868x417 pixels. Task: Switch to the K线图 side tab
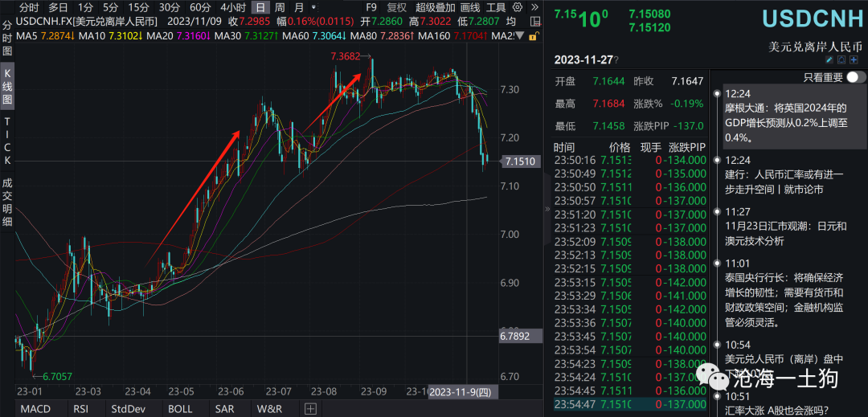7,88
